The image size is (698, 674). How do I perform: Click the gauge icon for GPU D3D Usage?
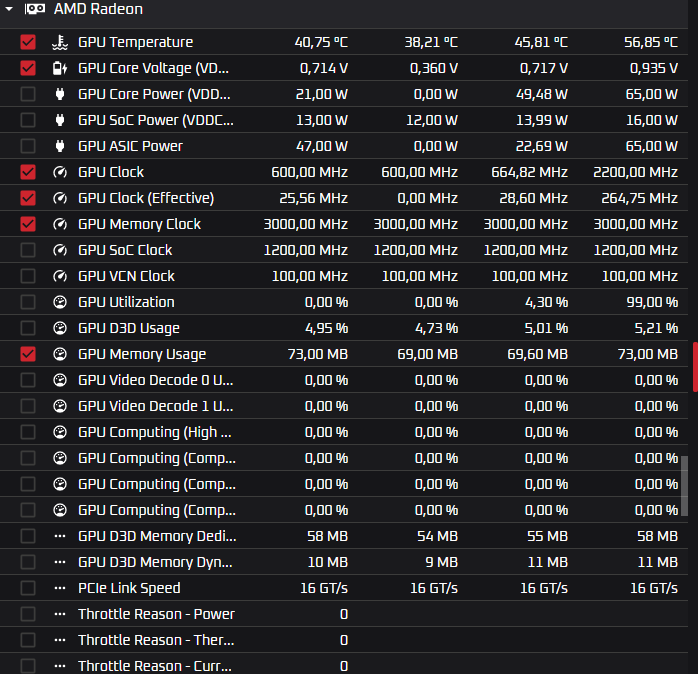tap(60, 328)
